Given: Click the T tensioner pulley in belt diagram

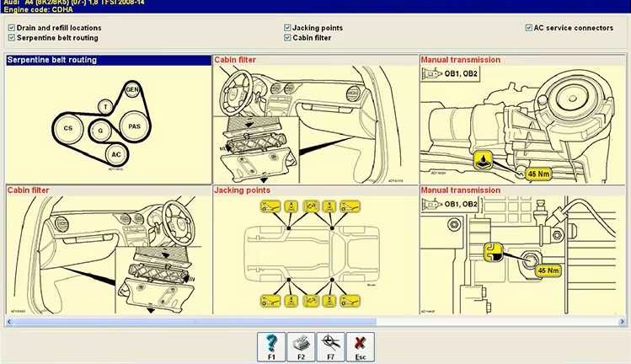Looking at the screenshot, I should pos(105,107).
